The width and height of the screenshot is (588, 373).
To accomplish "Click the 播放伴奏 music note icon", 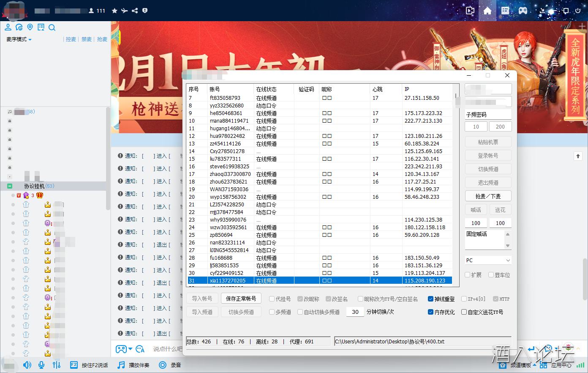I will tap(122, 365).
